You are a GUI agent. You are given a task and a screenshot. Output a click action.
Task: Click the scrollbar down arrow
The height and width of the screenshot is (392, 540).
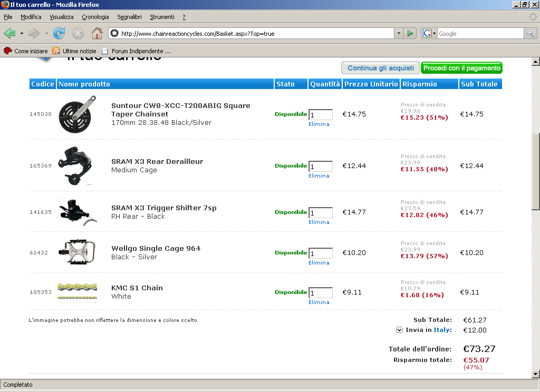coord(536,374)
